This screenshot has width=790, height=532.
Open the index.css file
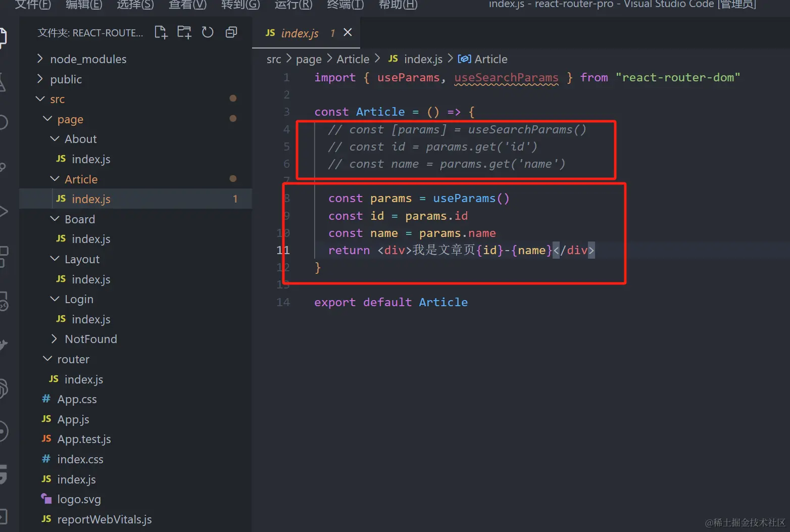tap(135, 459)
